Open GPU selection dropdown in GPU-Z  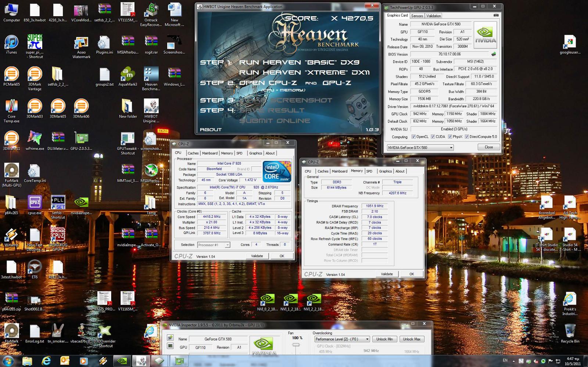[420, 148]
